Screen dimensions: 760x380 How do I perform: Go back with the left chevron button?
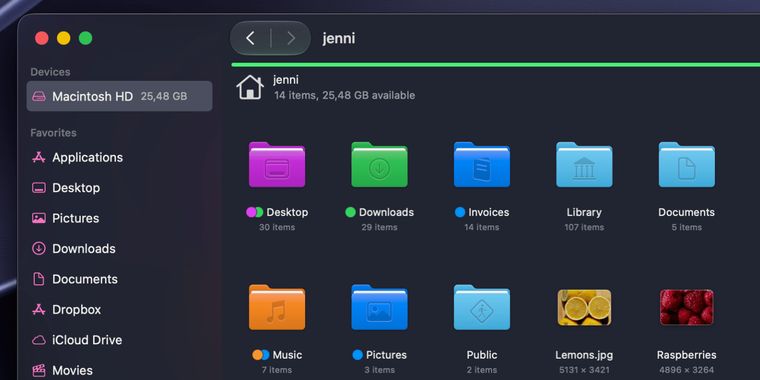coord(250,38)
